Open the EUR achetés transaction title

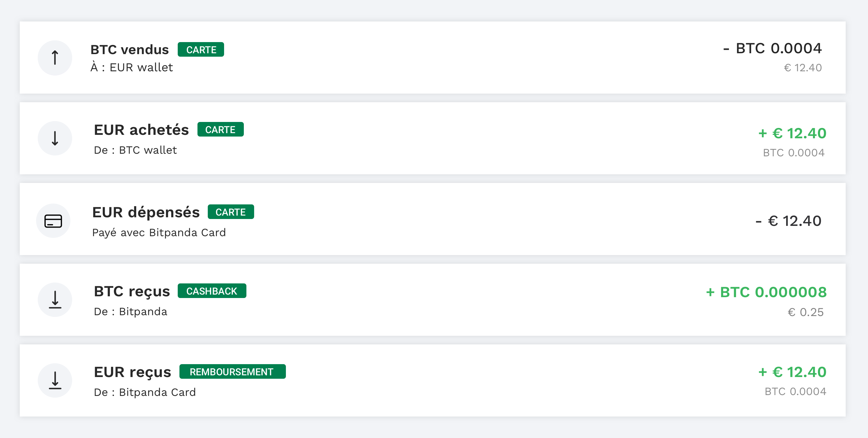(141, 130)
